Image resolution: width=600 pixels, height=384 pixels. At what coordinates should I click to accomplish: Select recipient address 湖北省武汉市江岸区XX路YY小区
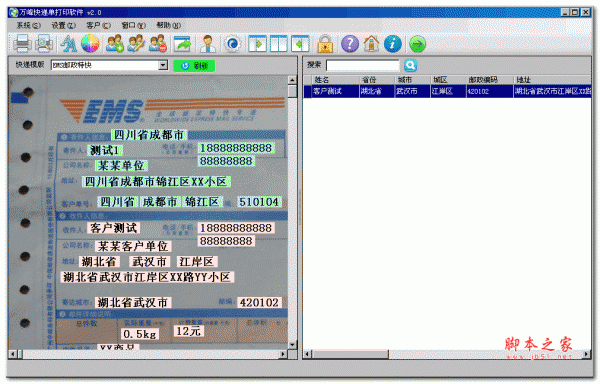147,277
